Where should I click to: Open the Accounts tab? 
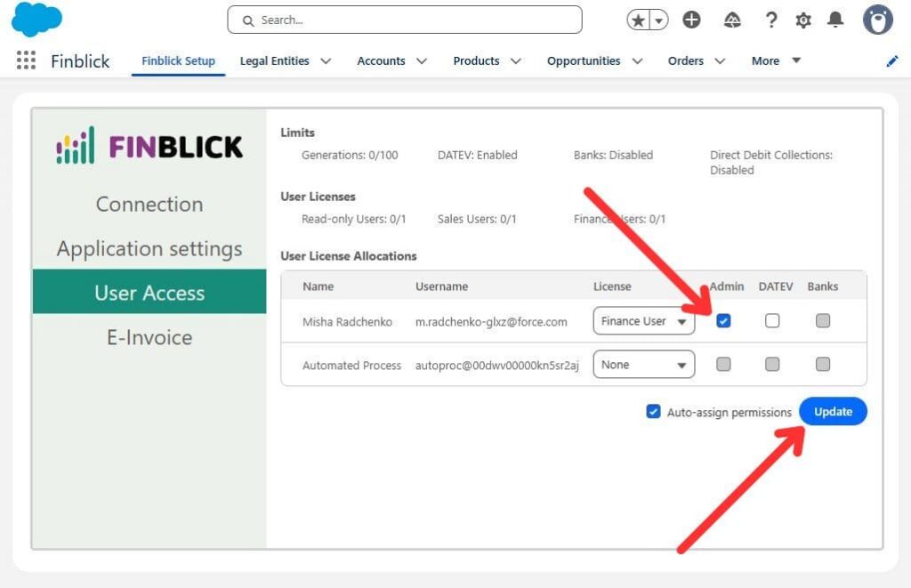click(381, 60)
